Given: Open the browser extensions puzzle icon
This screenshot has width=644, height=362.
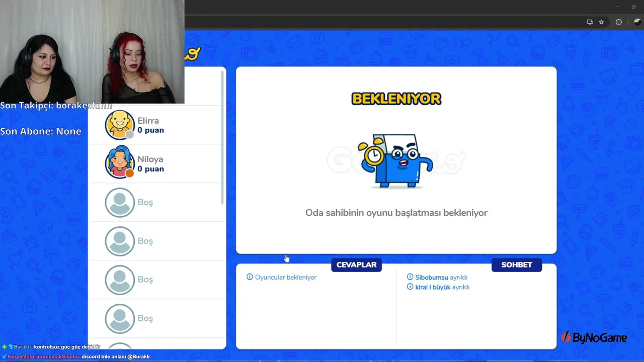Looking at the screenshot, I should click(619, 22).
